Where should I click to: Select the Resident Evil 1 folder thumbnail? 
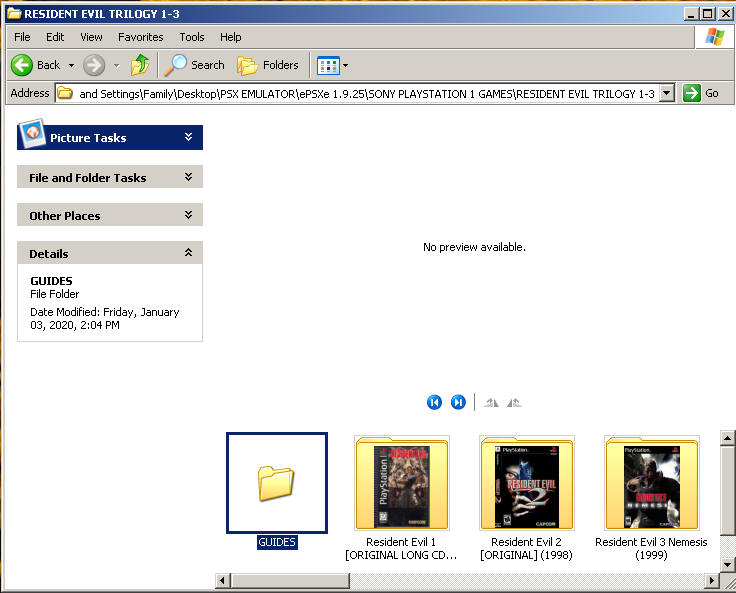coord(402,483)
